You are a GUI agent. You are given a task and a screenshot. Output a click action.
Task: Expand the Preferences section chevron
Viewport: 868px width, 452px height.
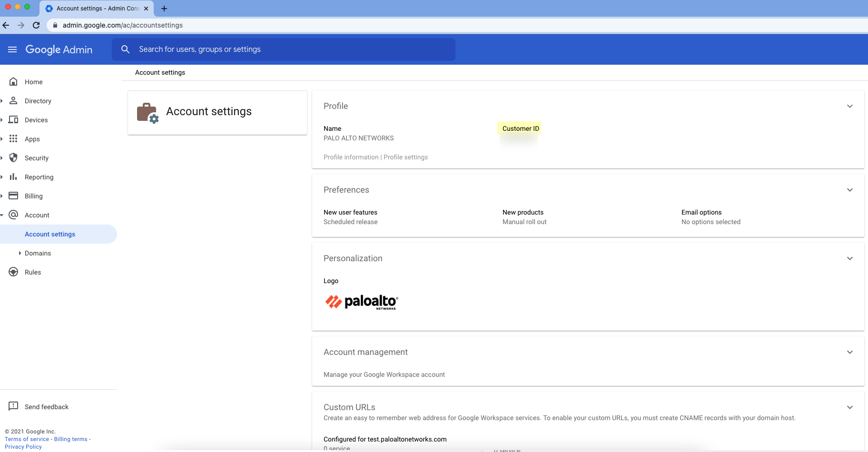(x=850, y=190)
